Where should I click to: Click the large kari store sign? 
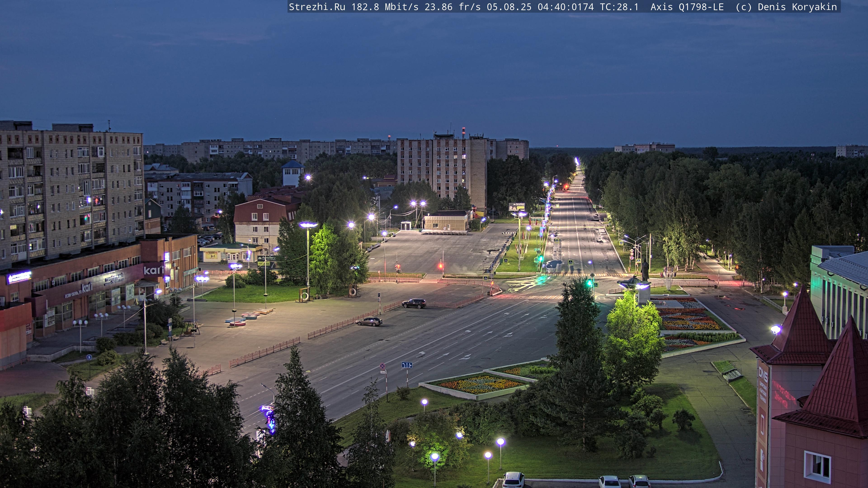[154, 270]
